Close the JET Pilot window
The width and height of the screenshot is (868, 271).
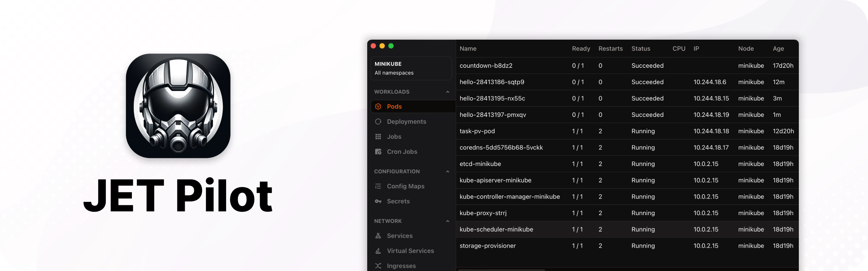373,46
